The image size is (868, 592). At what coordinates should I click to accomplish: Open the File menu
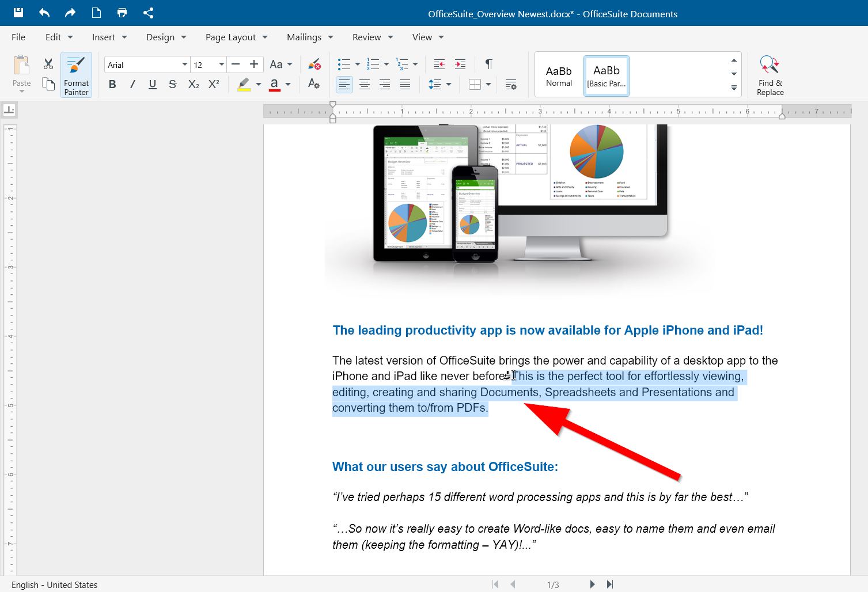18,37
